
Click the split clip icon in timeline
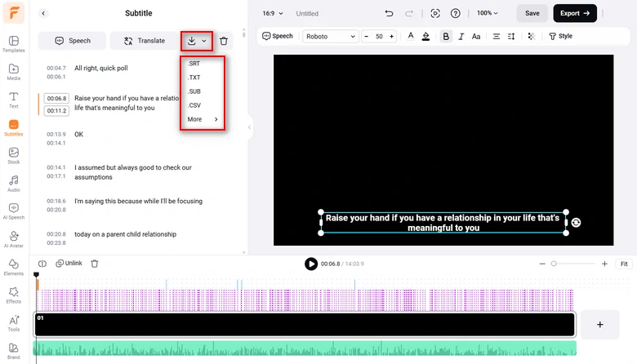(42, 264)
